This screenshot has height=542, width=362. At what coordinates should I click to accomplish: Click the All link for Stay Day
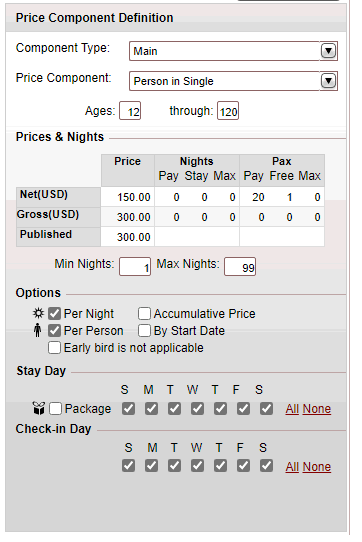point(292,409)
